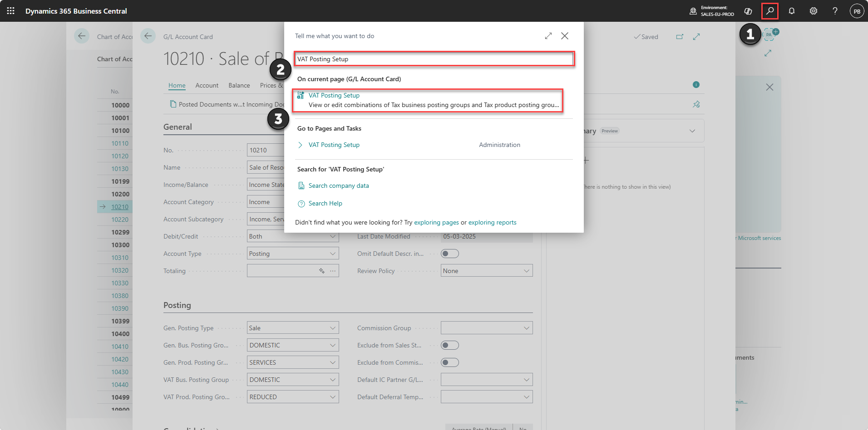Open the Gen. Posting Type dropdown
The height and width of the screenshot is (430, 868).
332,328
